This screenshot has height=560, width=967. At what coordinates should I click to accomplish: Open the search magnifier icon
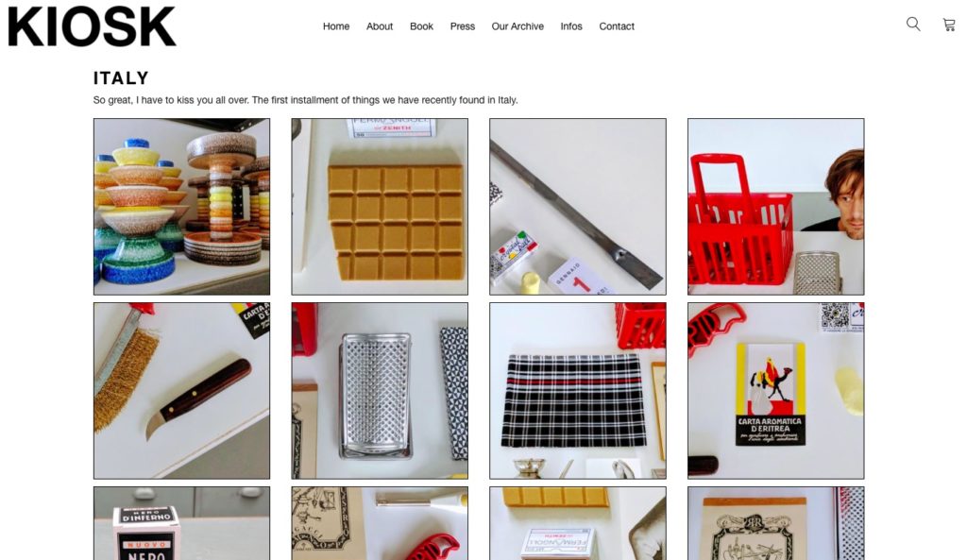913,24
